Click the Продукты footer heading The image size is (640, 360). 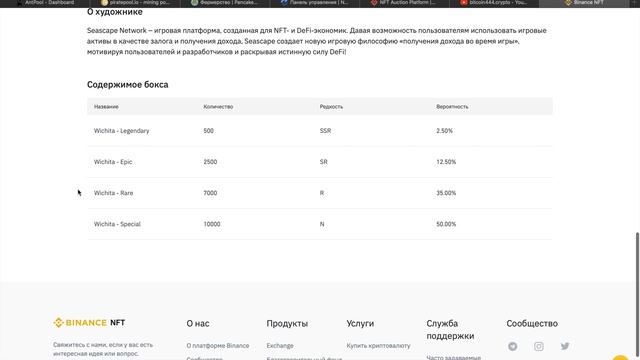click(x=287, y=323)
